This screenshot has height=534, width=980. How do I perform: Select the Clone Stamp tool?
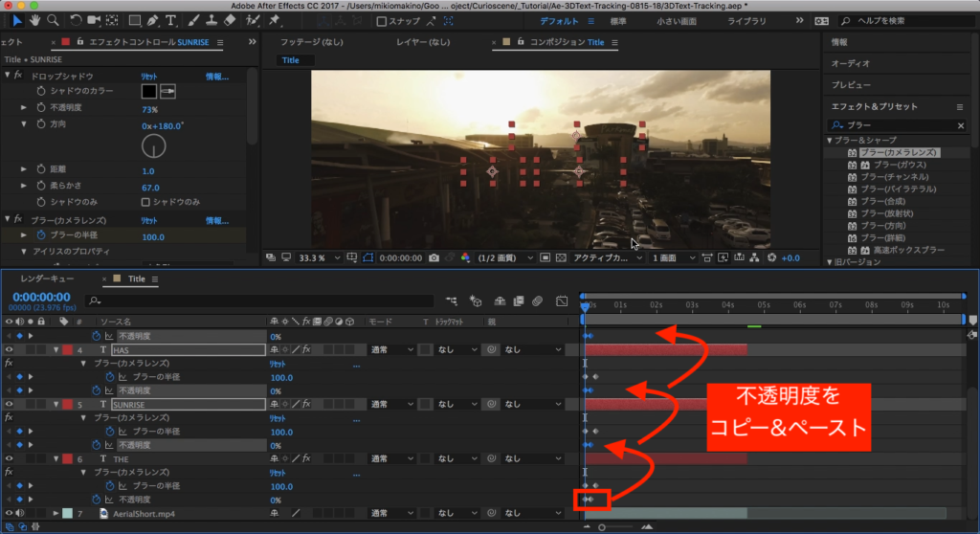pyautogui.click(x=212, y=21)
